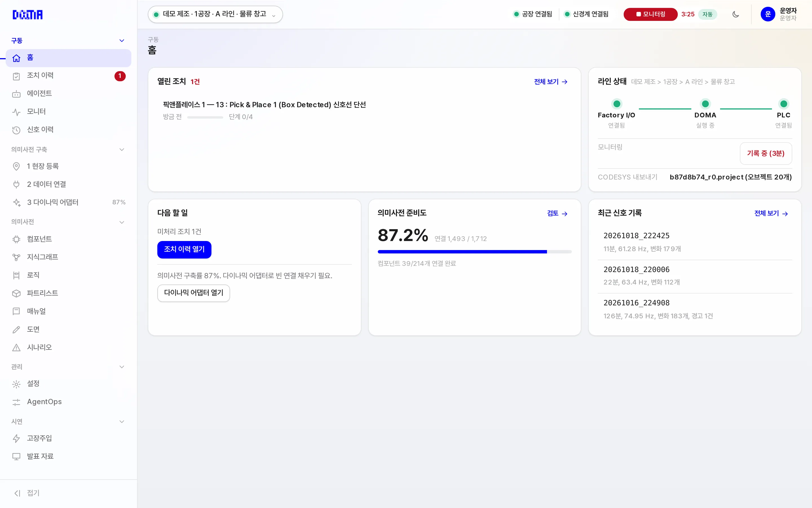Open 전체 보기 link in 최근 신호 기록
Screen dimensions: 812x508
point(771,213)
